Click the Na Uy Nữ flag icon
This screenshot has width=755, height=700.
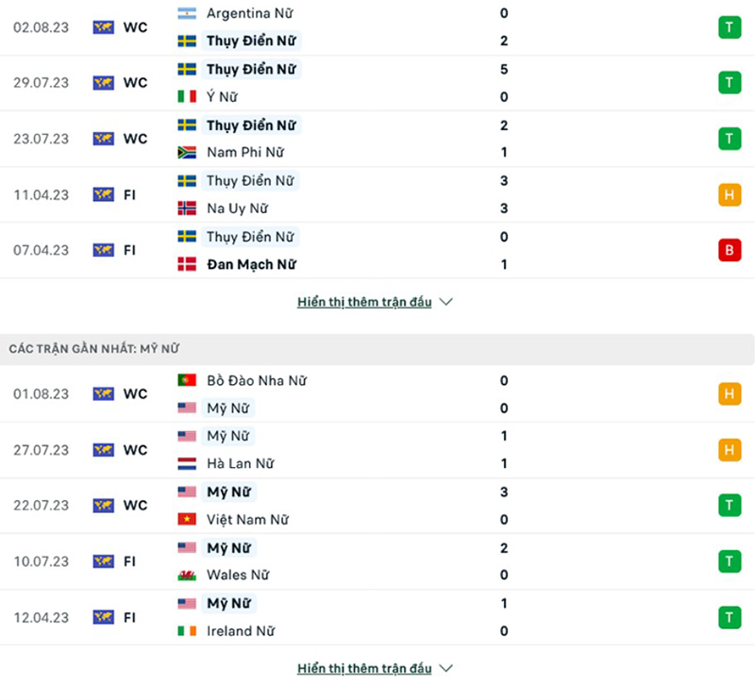coord(187,208)
